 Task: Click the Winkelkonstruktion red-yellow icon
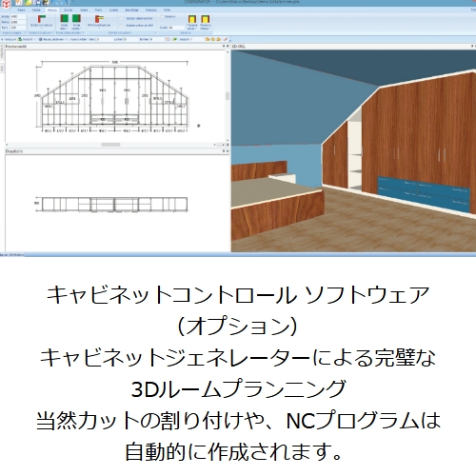point(99,19)
